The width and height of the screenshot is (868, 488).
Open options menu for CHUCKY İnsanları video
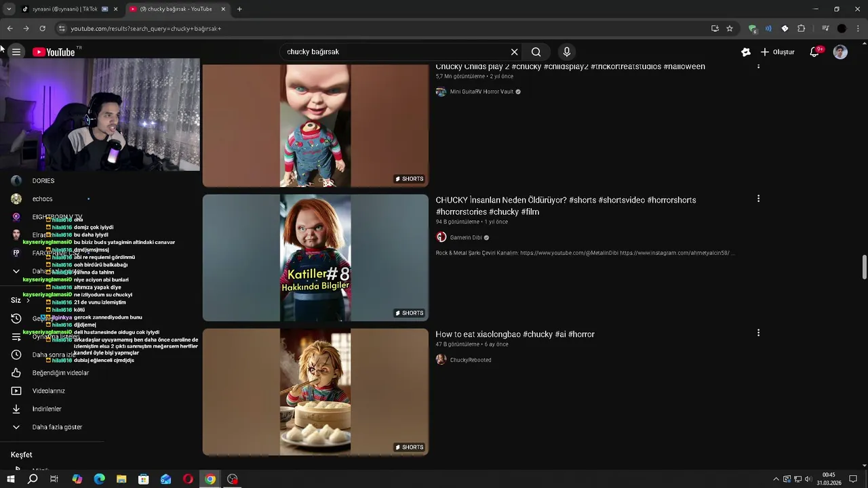(758, 199)
